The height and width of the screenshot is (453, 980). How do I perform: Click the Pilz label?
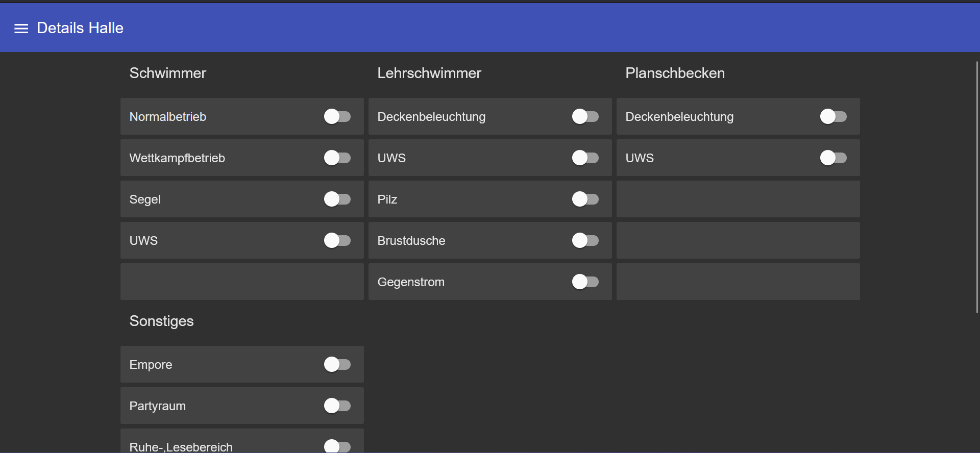point(387,199)
